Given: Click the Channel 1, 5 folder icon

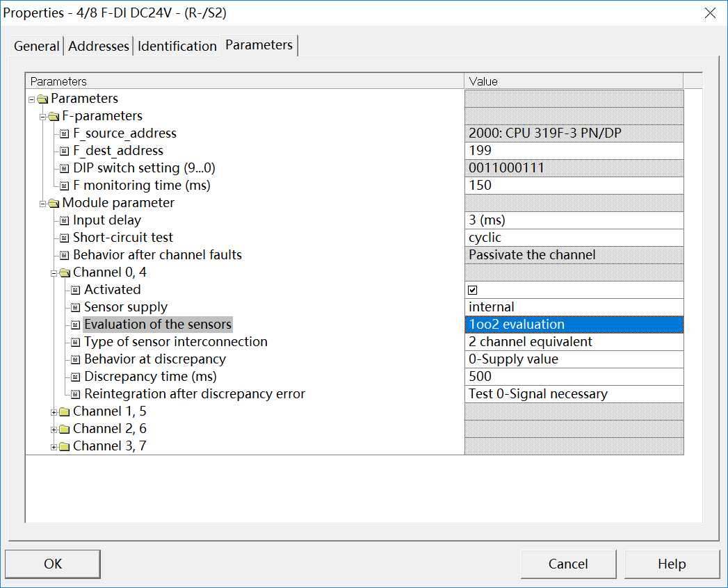Looking at the screenshot, I should click(x=65, y=411).
